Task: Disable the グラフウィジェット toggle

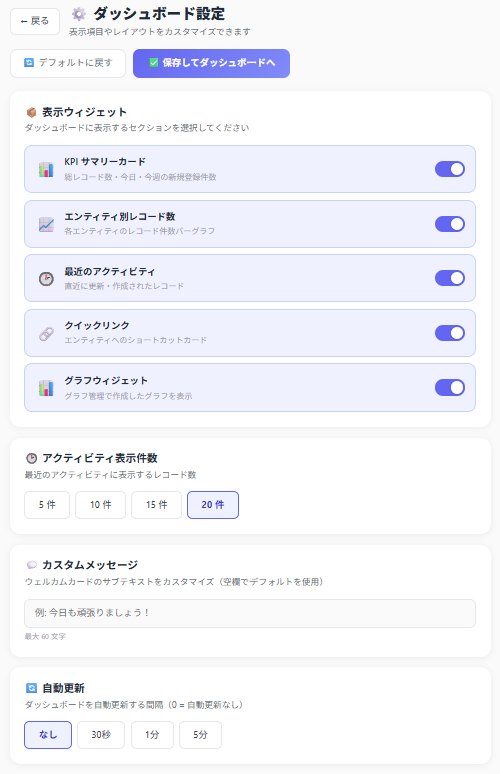Action: pos(450,387)
